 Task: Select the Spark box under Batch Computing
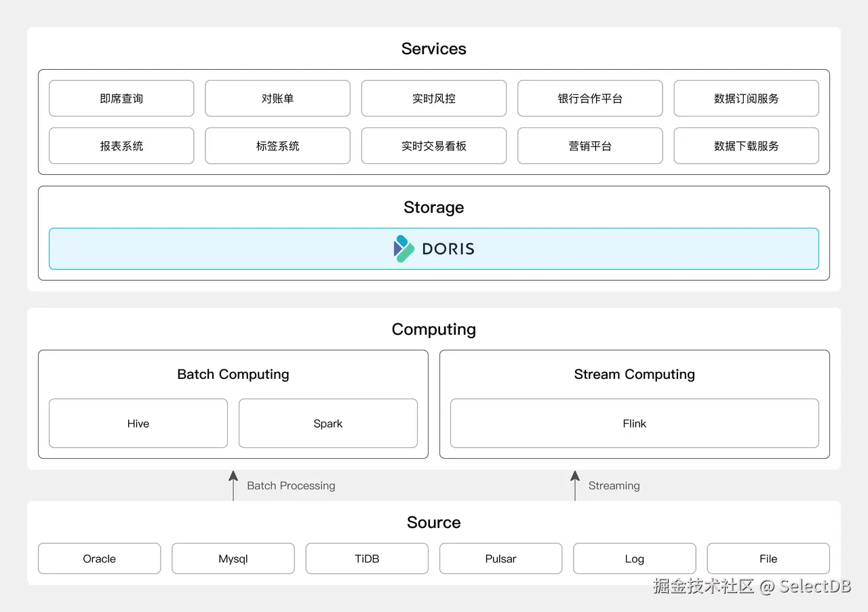[328, 424]
